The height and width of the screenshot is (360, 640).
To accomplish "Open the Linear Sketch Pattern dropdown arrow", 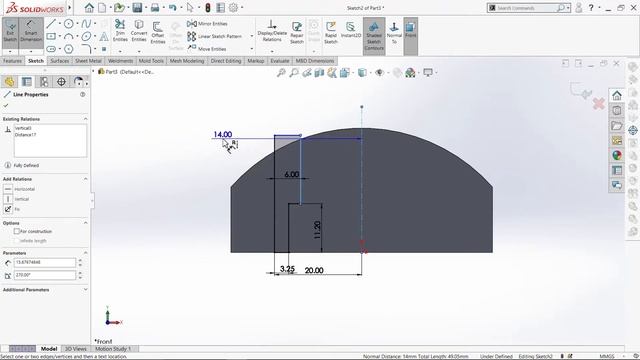I will (x=251, y=36).
